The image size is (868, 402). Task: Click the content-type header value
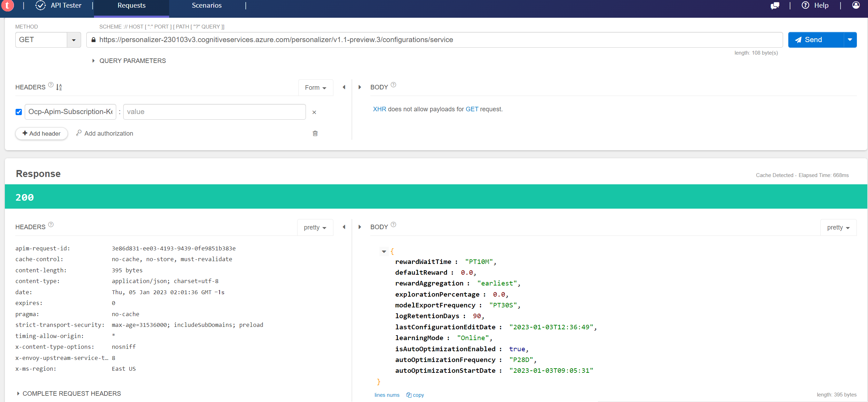tap(165, 281)
